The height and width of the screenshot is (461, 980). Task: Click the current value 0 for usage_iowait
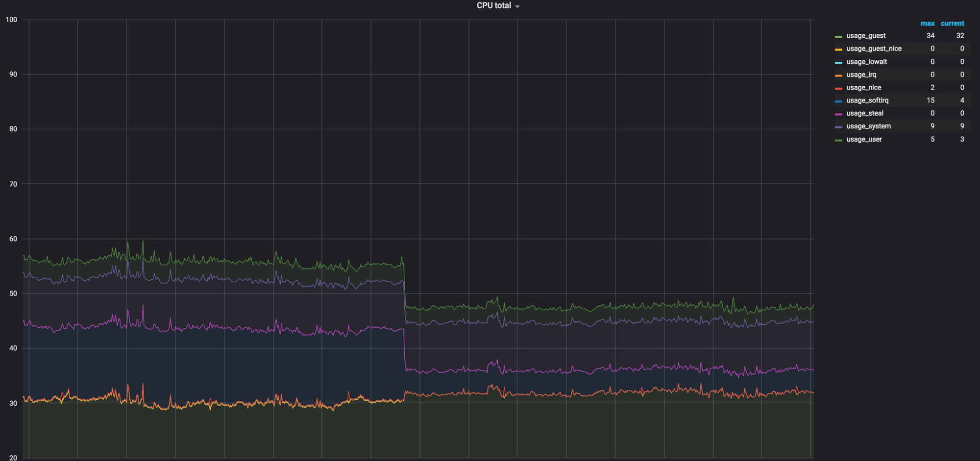pos(962,62)
